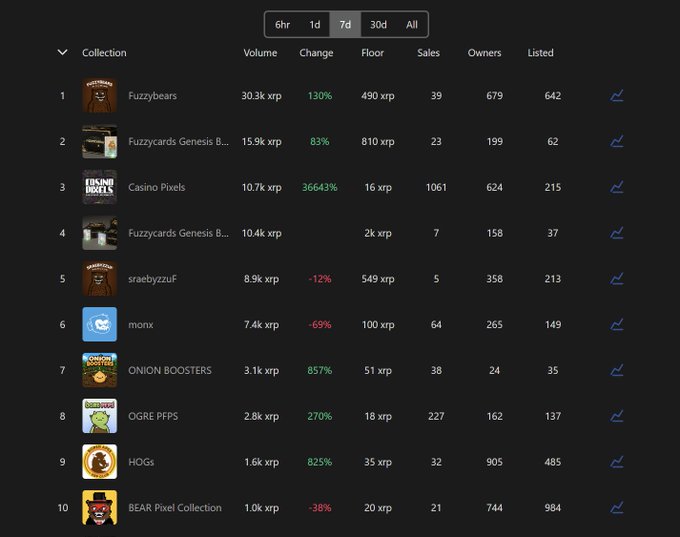The width and height of the screenshot is (680, 537).
Task: Click the thumbnail in the rank 4 row
Action: click(100, 233)
